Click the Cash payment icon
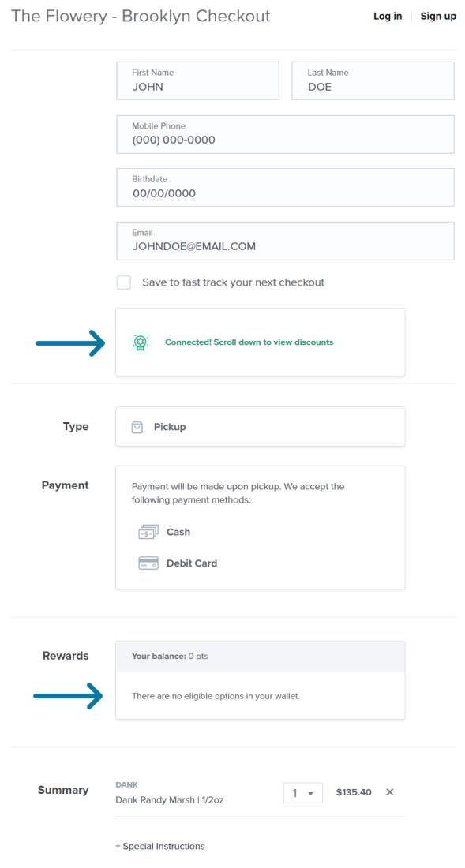This screenshot has height=868, width=465. tap(148, 532)
